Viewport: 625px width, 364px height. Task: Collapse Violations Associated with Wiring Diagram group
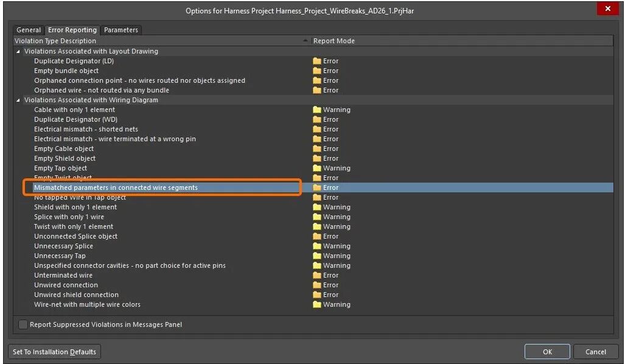pyautogui.click(x=18, y=100)
